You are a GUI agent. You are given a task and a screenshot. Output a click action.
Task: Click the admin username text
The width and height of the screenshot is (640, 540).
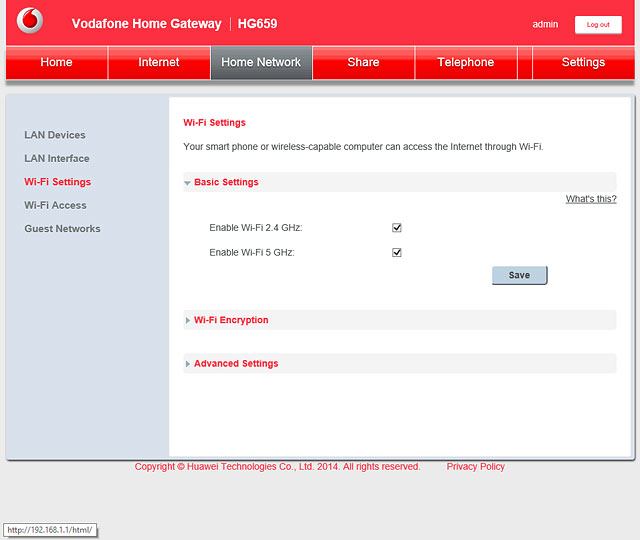545,24
